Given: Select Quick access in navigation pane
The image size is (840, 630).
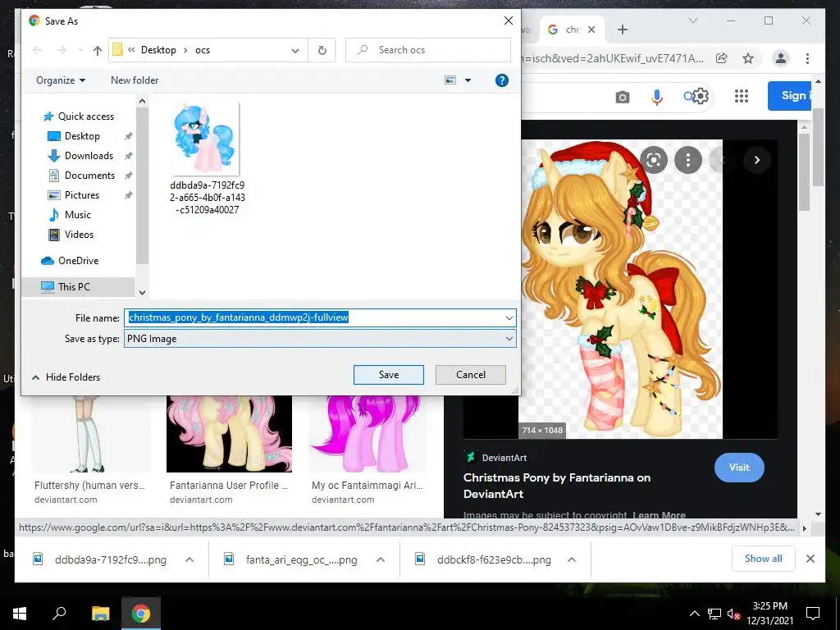Looking at the screenshot, I should 85,116.
